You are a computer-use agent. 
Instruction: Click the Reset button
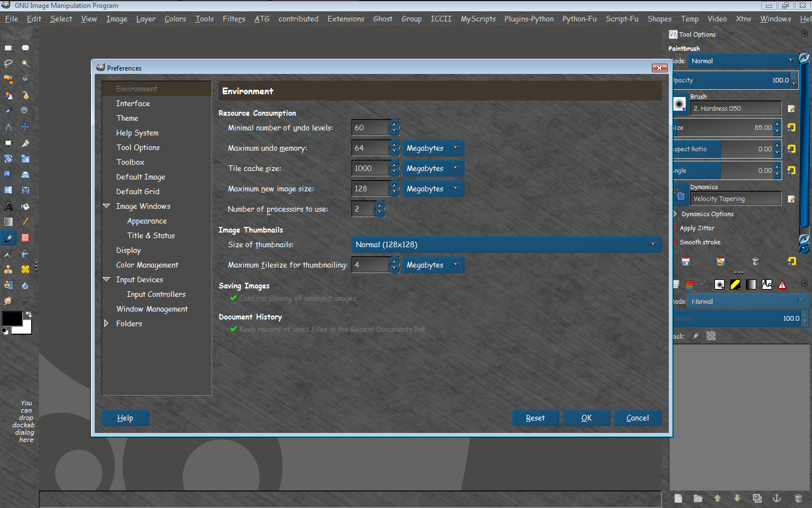[x=535, y=418]
